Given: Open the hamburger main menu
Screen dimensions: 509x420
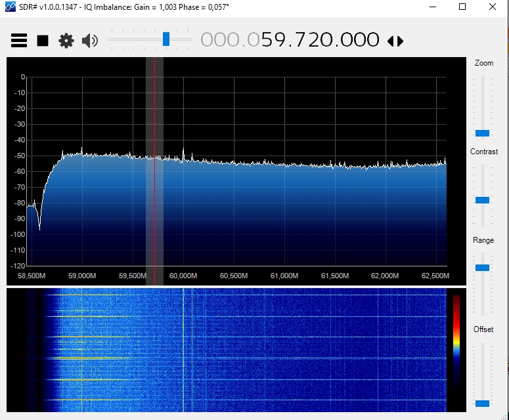Looking at the screenshot, I should click(19, 41).
